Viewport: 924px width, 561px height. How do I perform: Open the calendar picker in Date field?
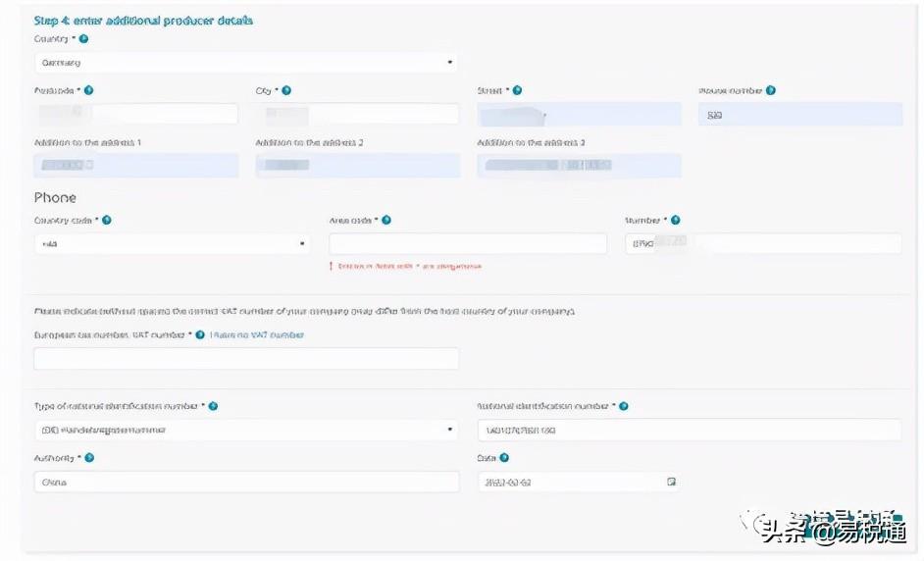pos(672,483)
